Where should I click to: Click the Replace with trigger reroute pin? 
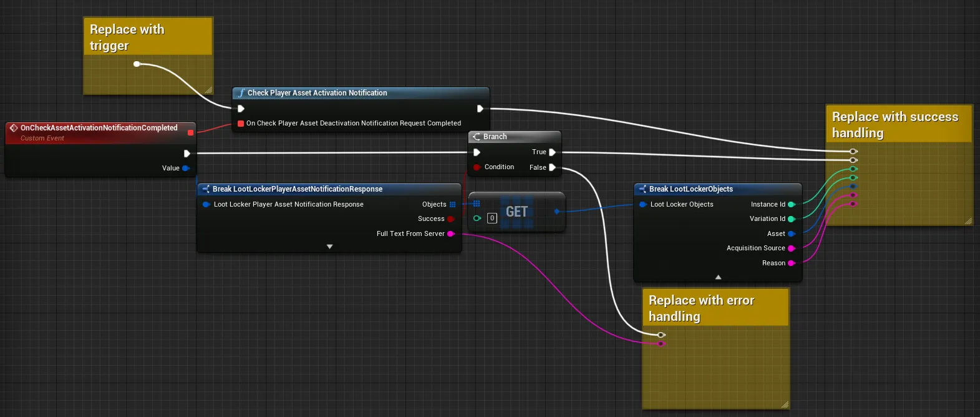pyautogui.click(x=137, y=64)
